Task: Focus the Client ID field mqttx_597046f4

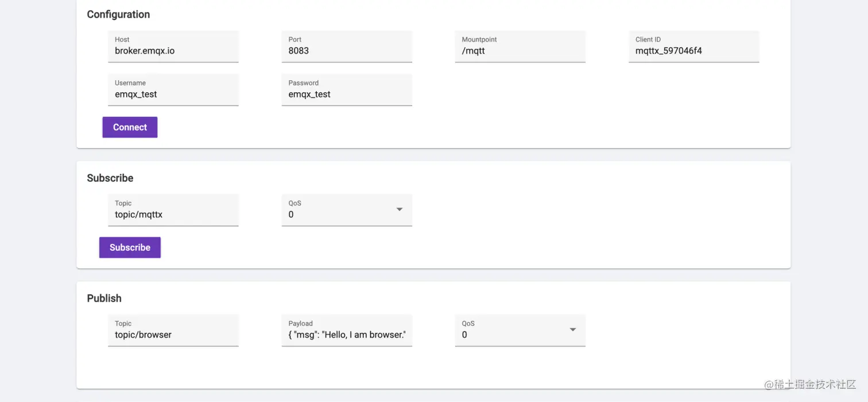Action: [x=693, y=50]
